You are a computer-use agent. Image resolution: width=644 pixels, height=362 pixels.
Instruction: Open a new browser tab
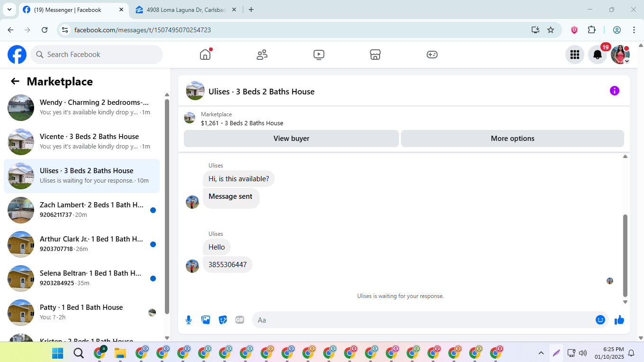coord(251,9)
